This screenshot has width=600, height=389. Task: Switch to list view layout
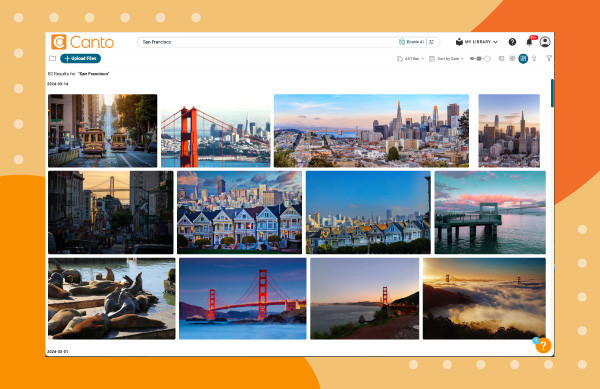click(x=501, y=59)
